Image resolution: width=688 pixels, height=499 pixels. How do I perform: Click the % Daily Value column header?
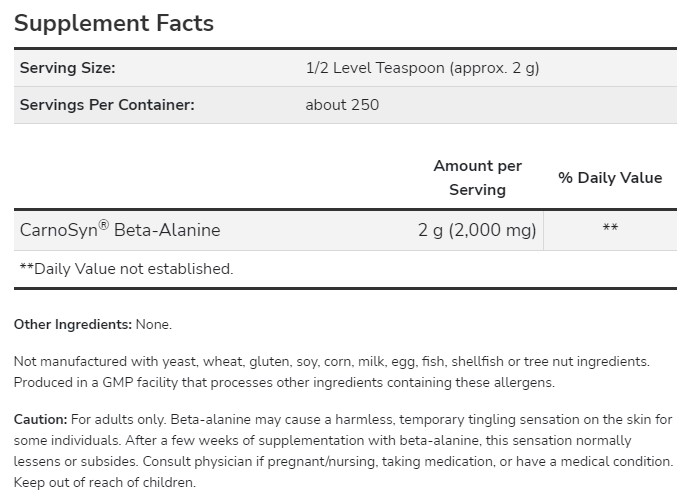(x=610, y=178)
